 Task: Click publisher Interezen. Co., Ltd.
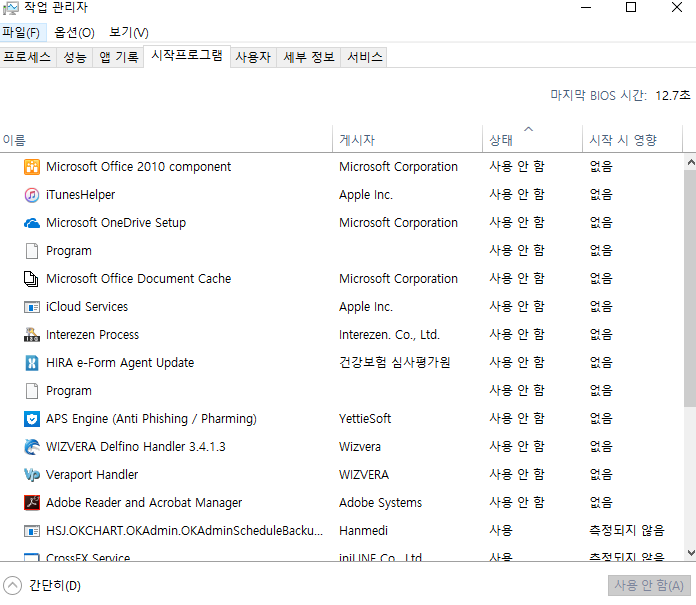[x=389, y=335]
